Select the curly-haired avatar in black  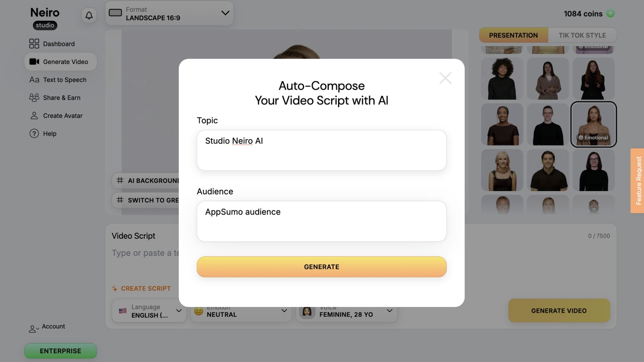[502, 79]
